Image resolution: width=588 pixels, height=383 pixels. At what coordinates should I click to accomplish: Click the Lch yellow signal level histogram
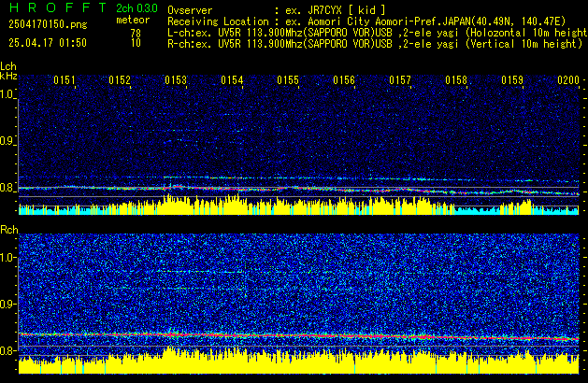(x=298, y=205)
